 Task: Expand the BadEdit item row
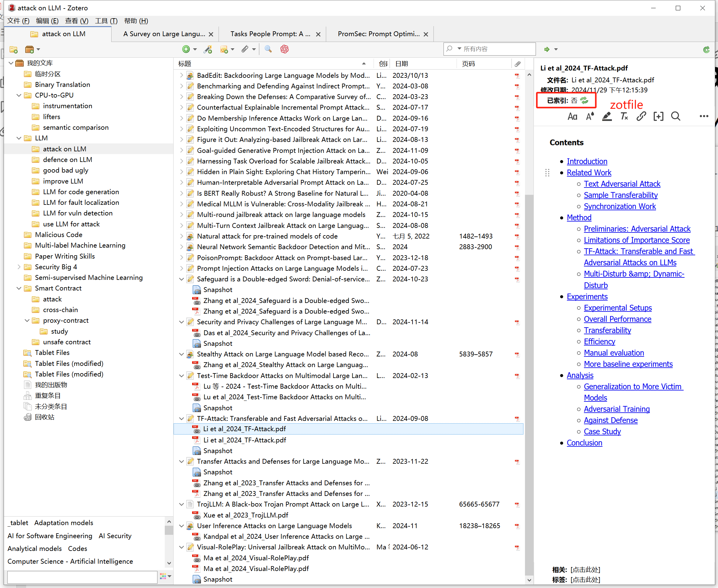point(181,76)
